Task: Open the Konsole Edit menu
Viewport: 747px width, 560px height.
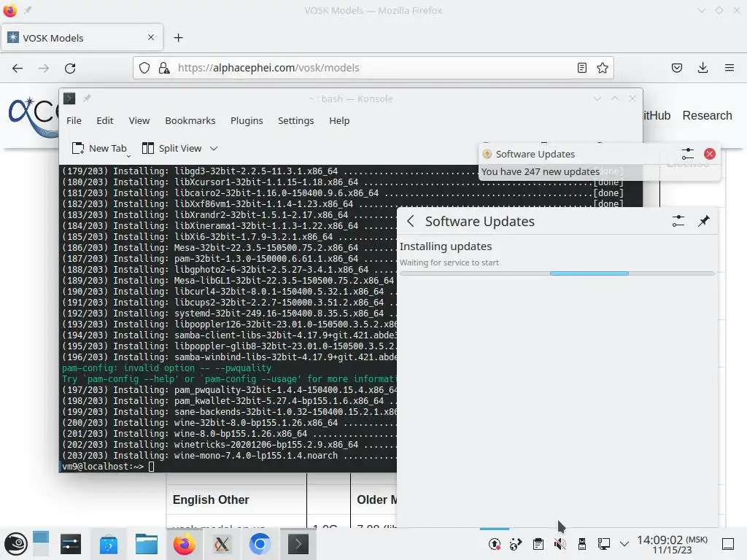Action: (x=105, y=120)
